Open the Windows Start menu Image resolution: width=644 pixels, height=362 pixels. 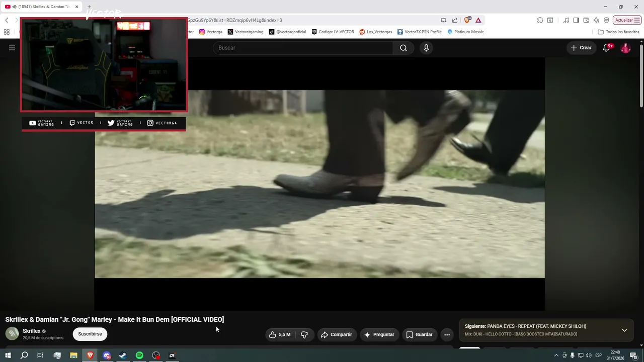[8, 355]
